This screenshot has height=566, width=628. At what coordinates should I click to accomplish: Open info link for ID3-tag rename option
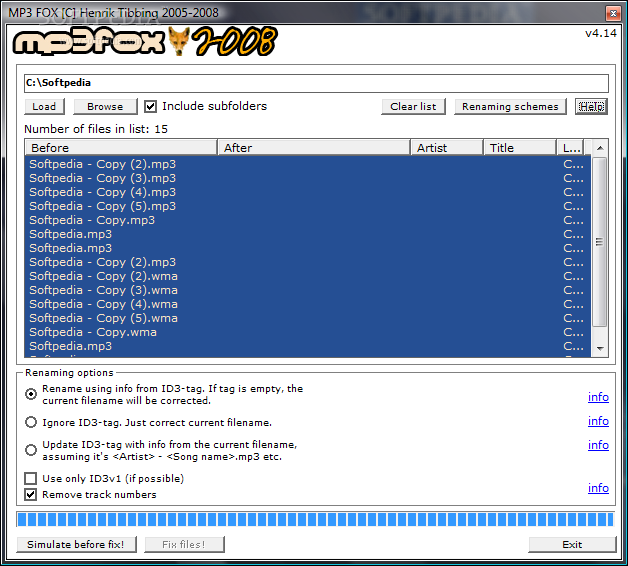598,397
